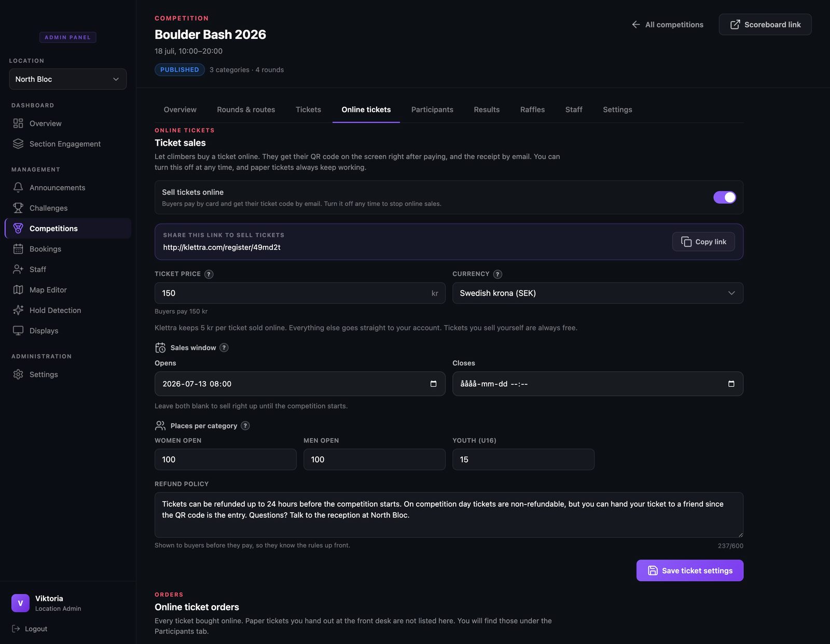Click the Map Editor map icon
Viewport: 830px width, 644px height.
(x=18, y=290)
